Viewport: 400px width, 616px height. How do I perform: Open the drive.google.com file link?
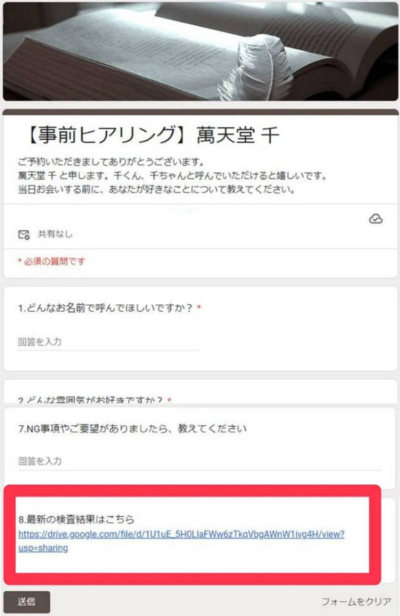coord(181,541)
